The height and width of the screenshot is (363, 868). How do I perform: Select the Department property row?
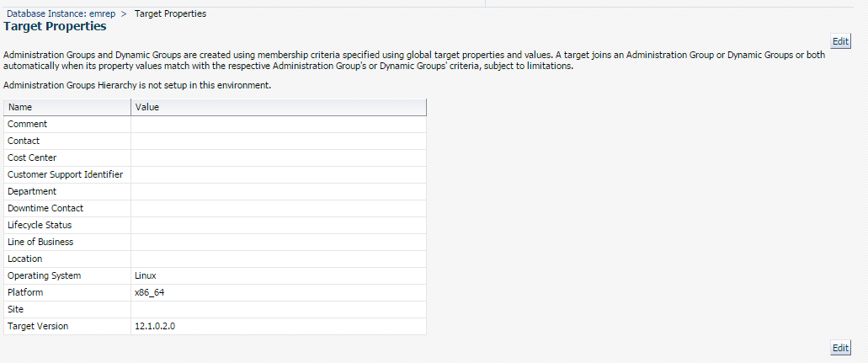coord(215,192)
